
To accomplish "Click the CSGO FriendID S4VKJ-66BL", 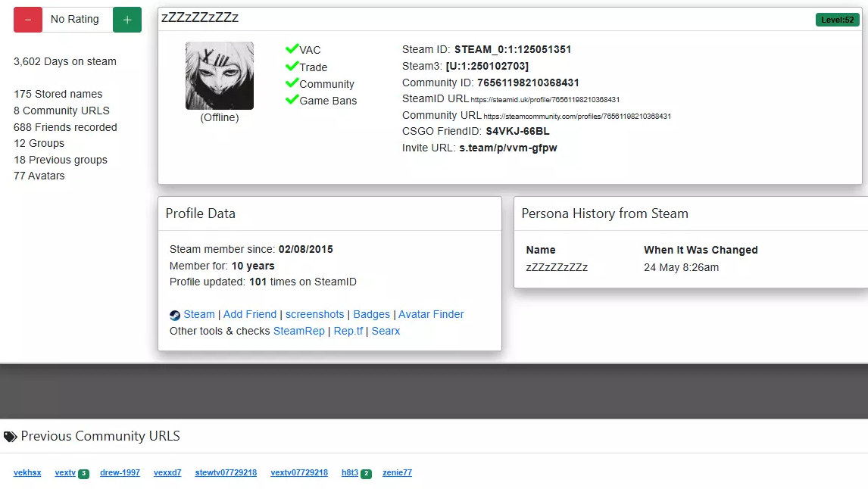I will pyautogui.click(x=517, y=131).
